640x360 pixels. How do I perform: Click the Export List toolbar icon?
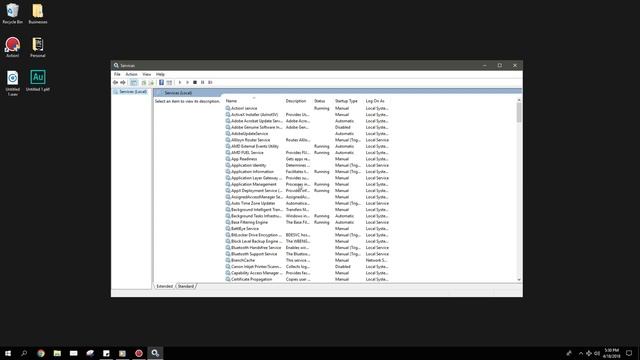[151, 82]
